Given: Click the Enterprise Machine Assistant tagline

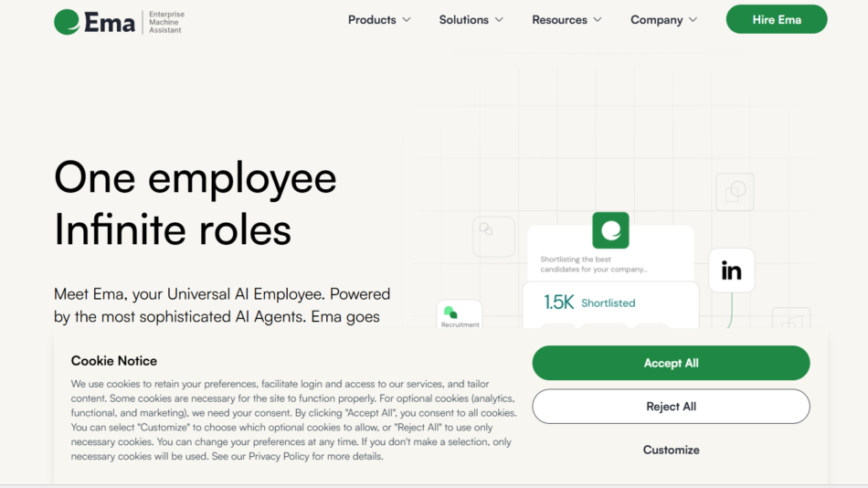Looking at the screenshot, I should click(165, 22).
